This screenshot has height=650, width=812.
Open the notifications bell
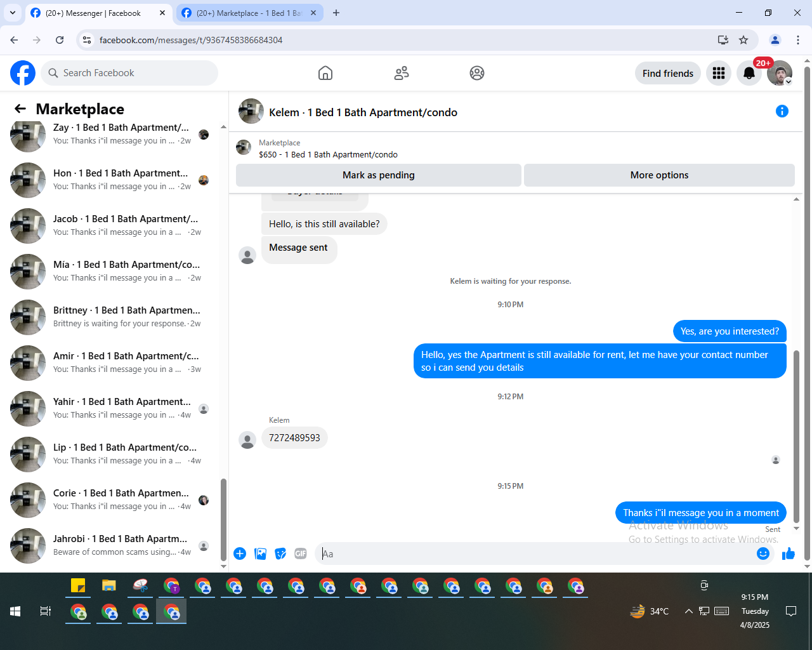[x=749, y=73]
